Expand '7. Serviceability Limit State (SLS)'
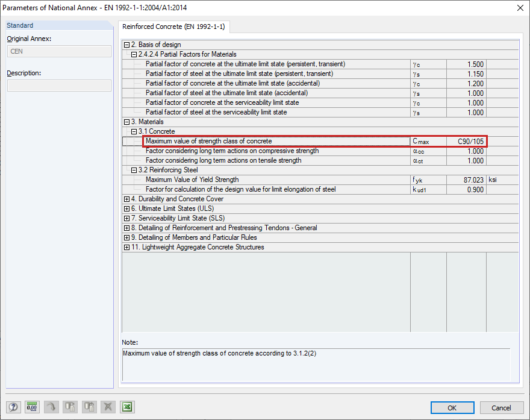The image size is (530, 420). 126,219
